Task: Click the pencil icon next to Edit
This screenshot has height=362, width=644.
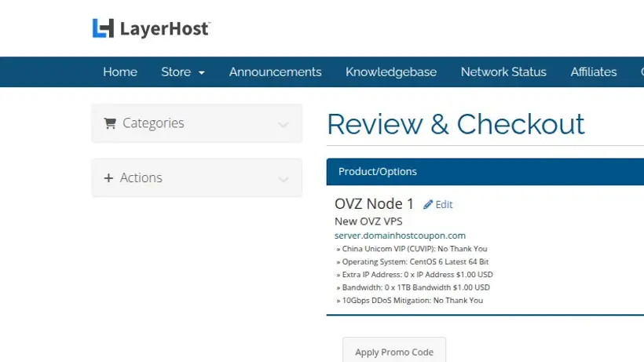Action: pos(428,204)
